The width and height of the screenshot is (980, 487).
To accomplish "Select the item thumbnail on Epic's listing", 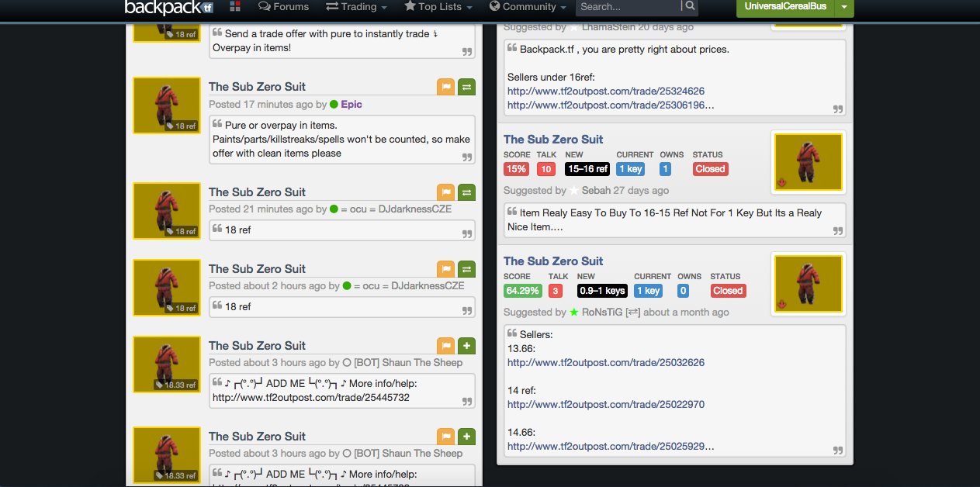I will 167,105.
